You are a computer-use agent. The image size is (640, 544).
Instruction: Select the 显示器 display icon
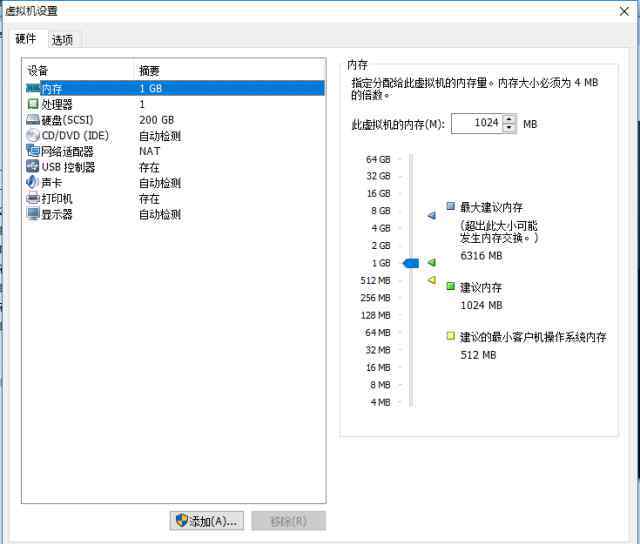[33, 214]
